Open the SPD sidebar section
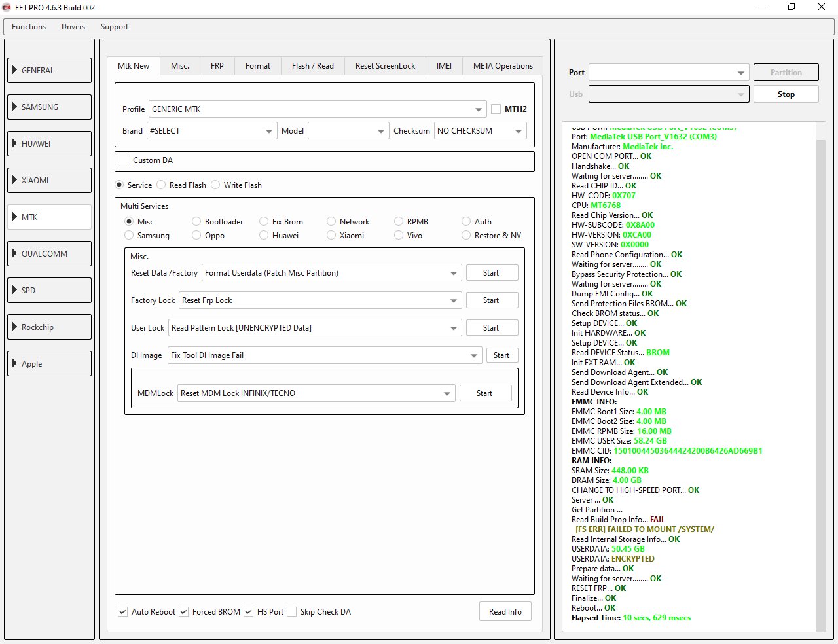Viewport: 838px width, 644px height. pyautogui.click(x=49, y=290)
